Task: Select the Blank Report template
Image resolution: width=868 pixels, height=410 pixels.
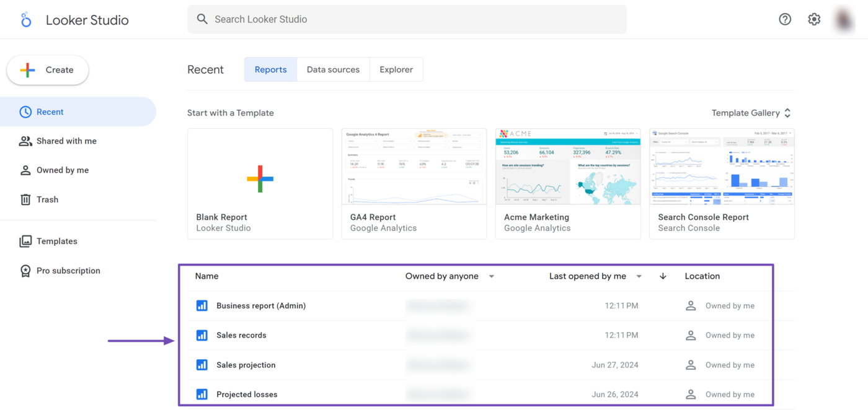Action: (260, 184)
